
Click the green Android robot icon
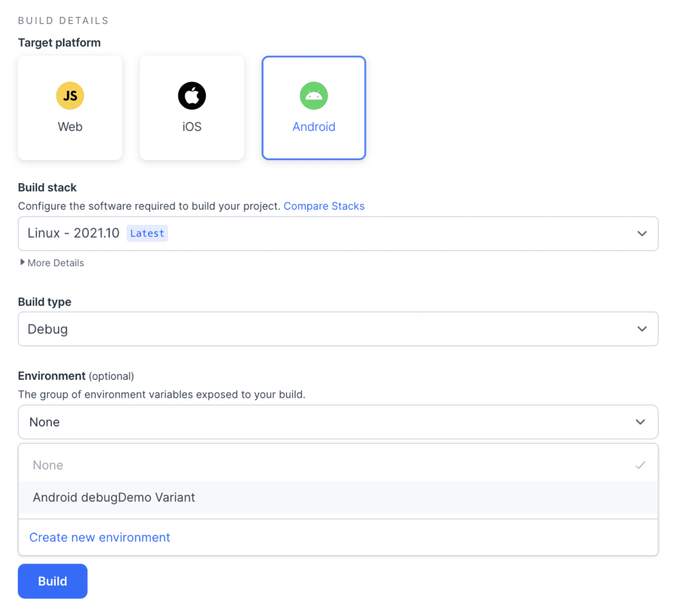[x=313, y=96]
